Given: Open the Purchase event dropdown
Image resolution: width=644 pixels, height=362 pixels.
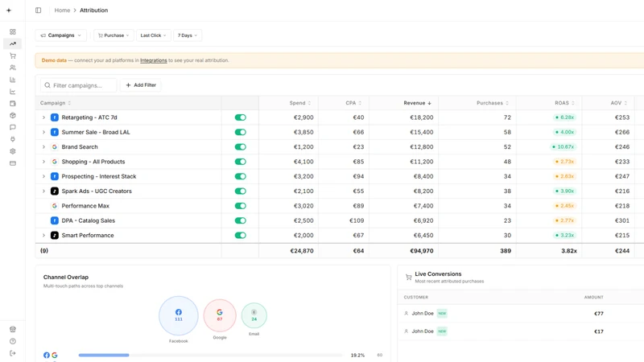Looking at the screenshot, I should click(x=114, y=35).
